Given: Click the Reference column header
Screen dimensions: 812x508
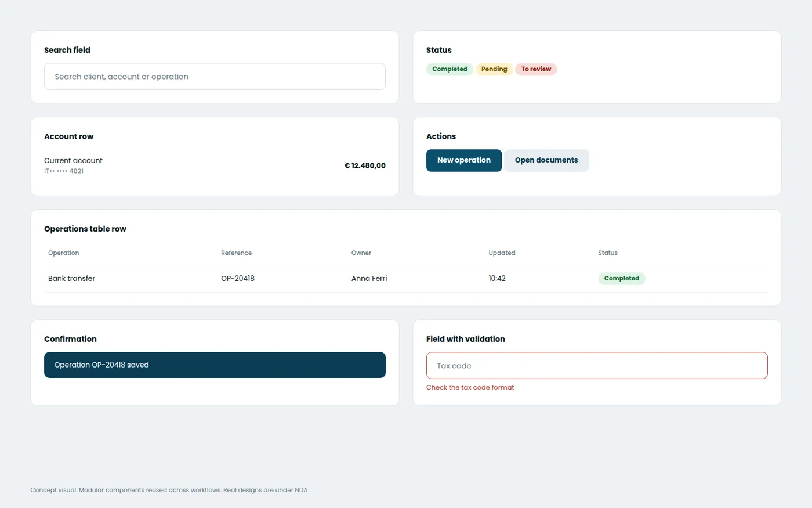Looking at the screenshot, I should [x=236, y=253].
